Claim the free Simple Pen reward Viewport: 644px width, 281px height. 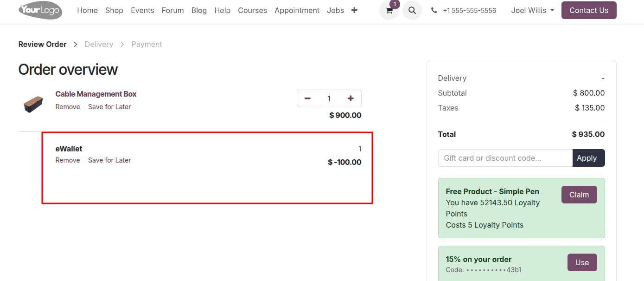point(579,195)
